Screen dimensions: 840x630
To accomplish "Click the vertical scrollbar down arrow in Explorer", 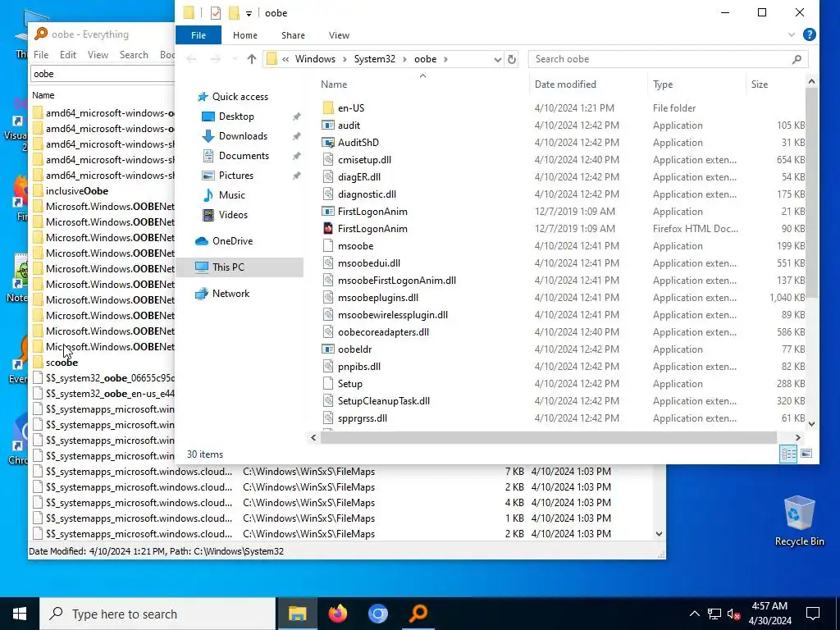I will click(811, 424).
